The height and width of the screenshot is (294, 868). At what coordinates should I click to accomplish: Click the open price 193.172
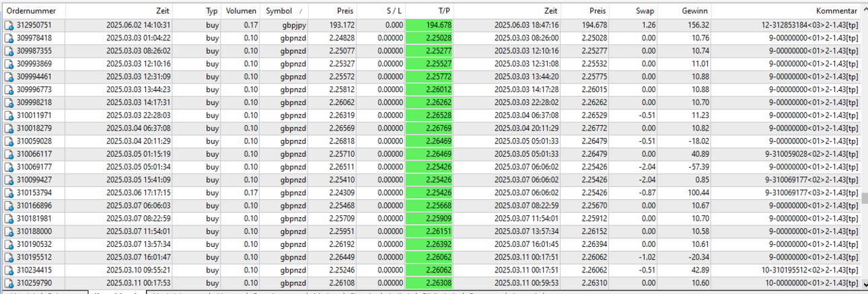(340, 25)
